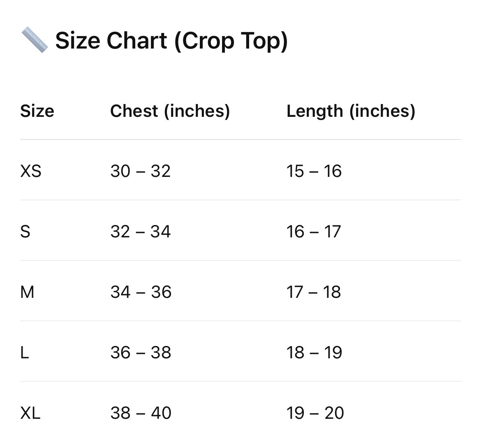Select the S size row label

(x=25, y=232)
